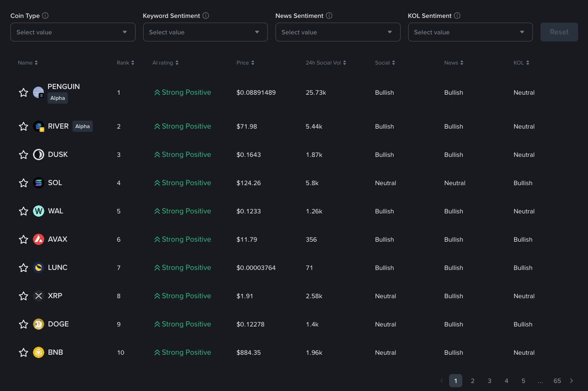This screenshot has height=391, width=588.
Task: Click the Alpha tag beside RIVER
Action: click(82, 126)
